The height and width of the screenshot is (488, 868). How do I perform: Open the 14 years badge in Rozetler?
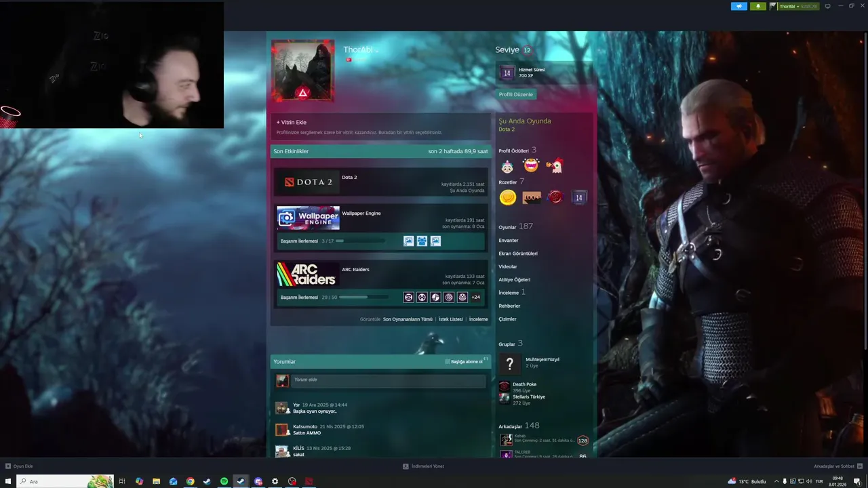point(578,197)
